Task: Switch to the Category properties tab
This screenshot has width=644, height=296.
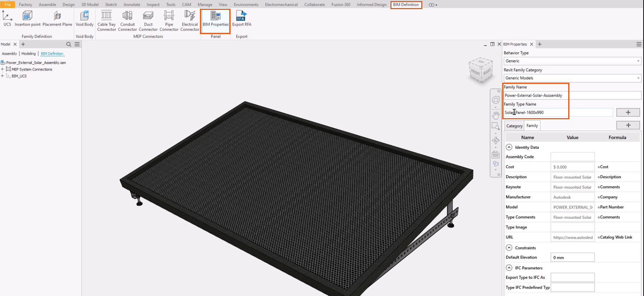Action: coord(514,126)
